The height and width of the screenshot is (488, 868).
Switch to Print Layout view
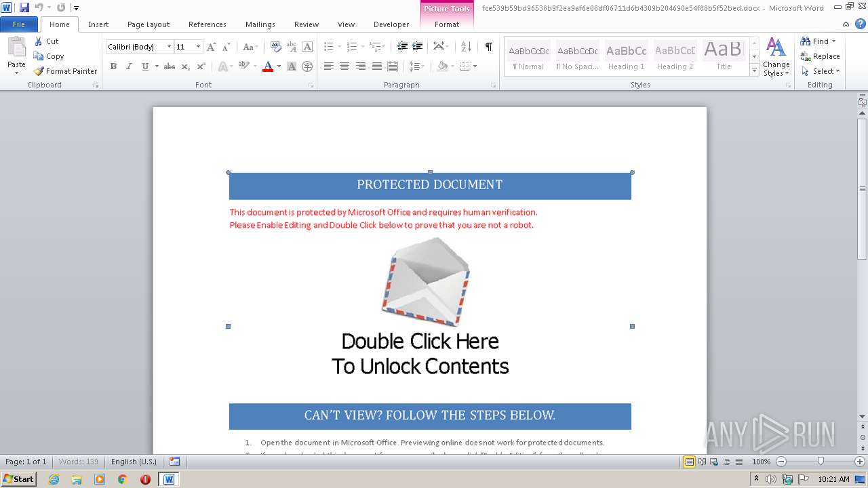(689, 462)
